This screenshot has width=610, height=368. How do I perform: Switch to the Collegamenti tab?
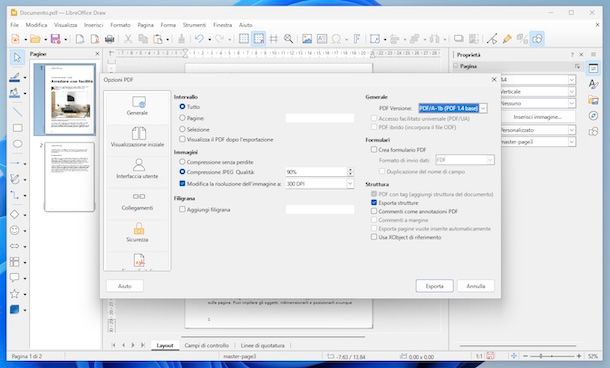pyautogui.click(x=137, y=201)
